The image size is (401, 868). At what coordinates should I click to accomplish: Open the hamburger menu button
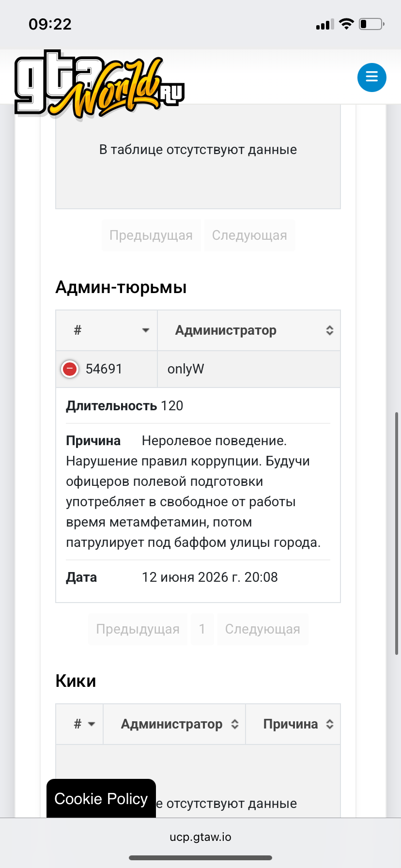371,77
